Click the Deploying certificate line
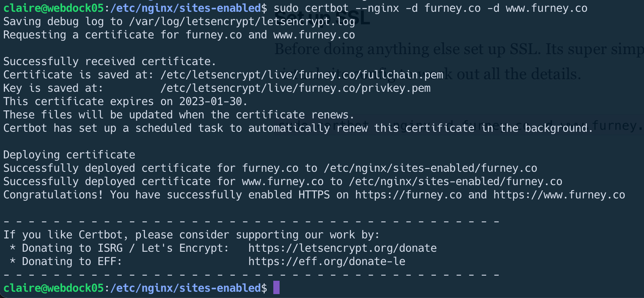This screenshot has width=644, height=298. [69, 155]
